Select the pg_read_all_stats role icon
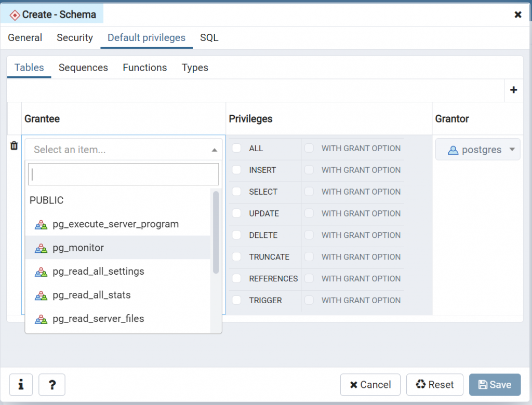The width and height of the screenshot is (532, 405). point(41,295)
